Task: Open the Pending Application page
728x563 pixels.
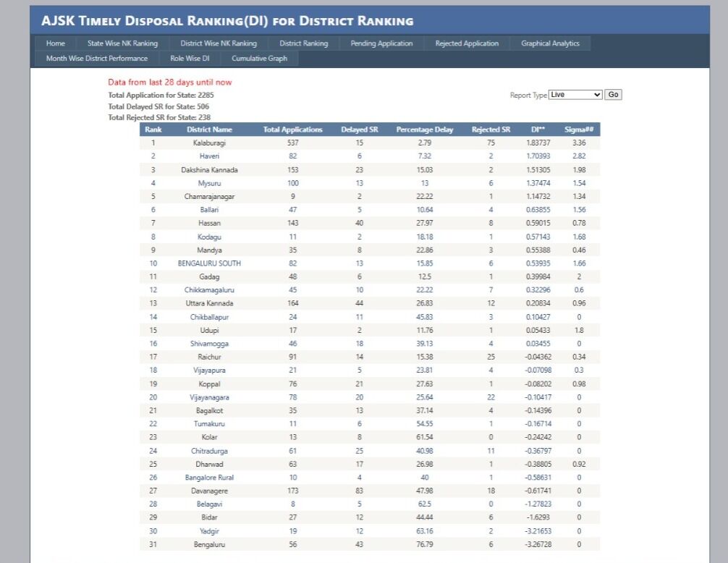Action: coord(381,43)
